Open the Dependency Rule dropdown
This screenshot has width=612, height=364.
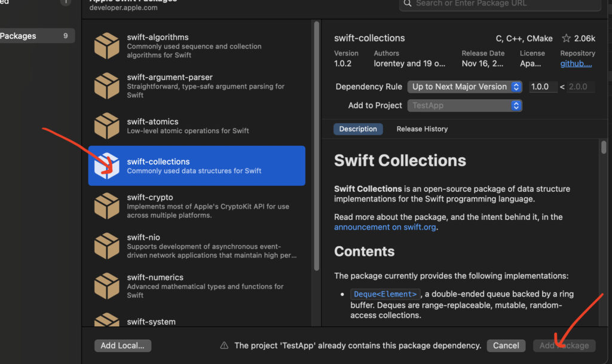point(464,87)
